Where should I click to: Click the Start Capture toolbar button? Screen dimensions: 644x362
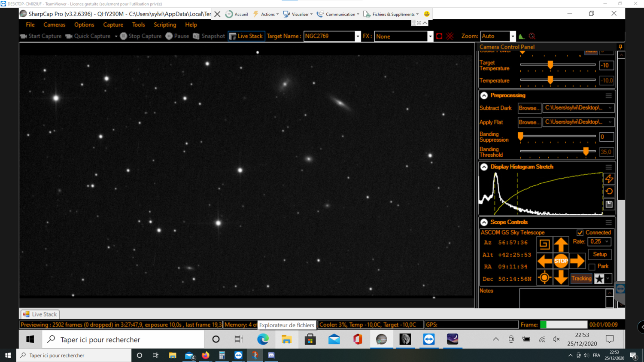tap(41, 36)
